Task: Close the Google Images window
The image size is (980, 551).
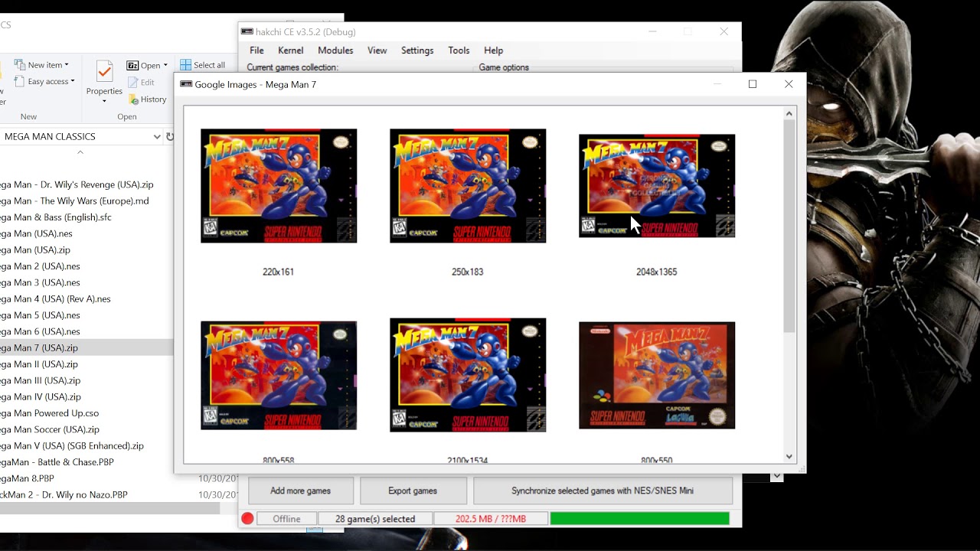Action: point(789,84)
